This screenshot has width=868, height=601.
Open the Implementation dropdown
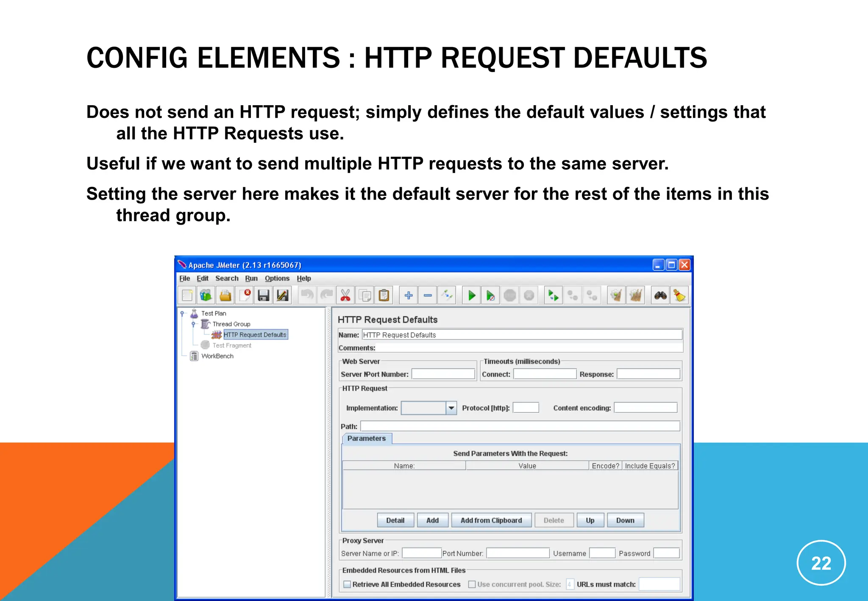point(451,408)
